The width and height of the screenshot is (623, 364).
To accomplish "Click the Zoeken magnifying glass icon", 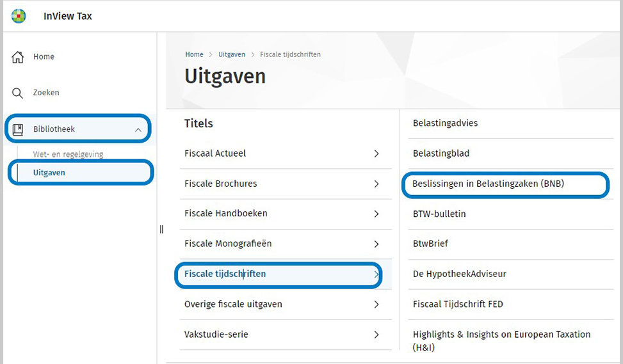I will click(x=18, y=93).
